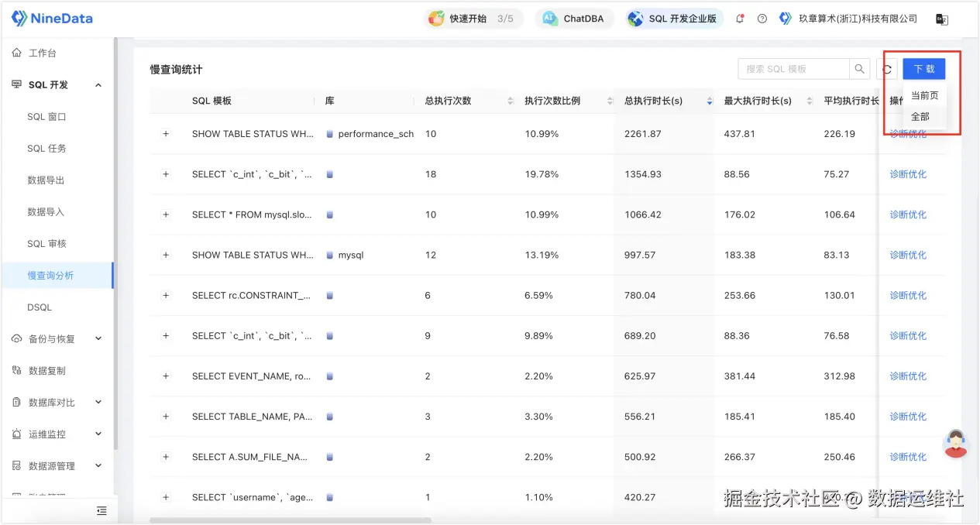
Task: Sort by 总执行次数 column
Action: tap(510, 101)
